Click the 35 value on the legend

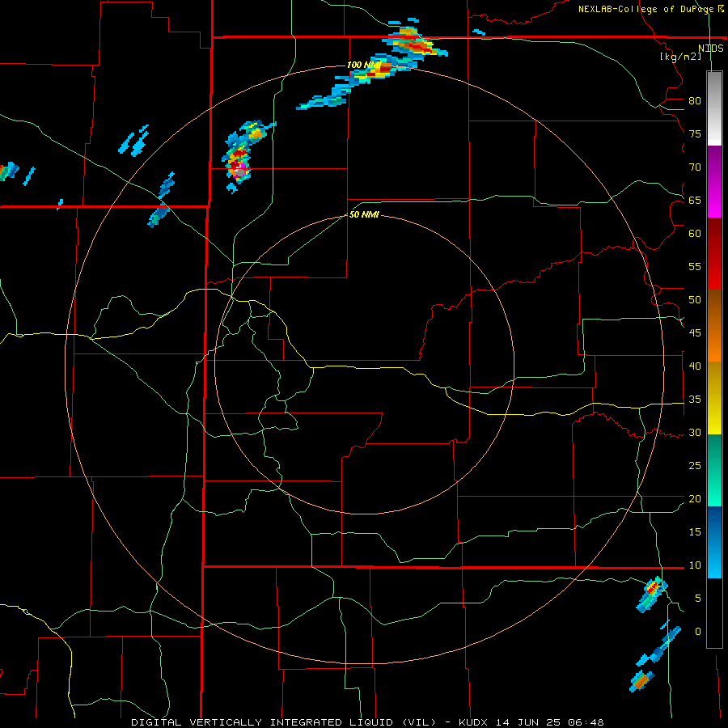695,400
